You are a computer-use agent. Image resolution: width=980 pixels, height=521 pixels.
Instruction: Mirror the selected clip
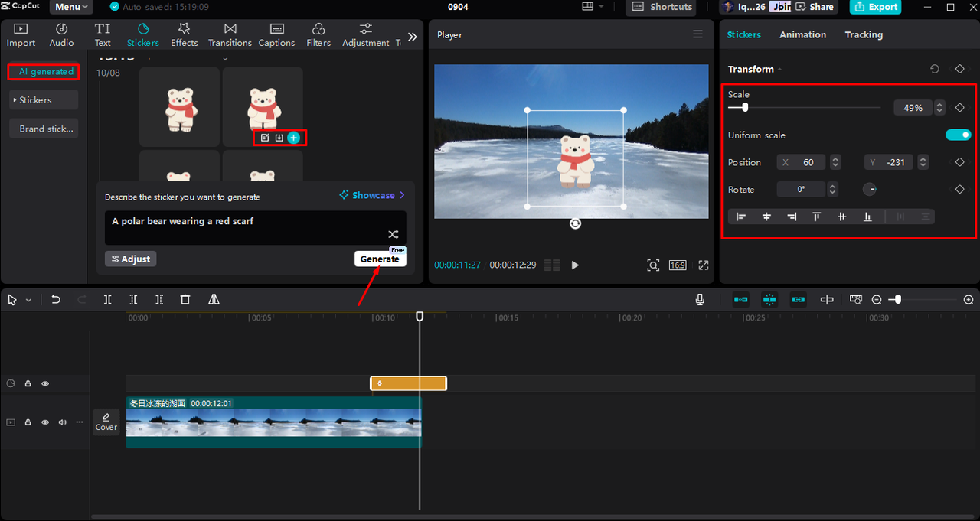(214, 300)
